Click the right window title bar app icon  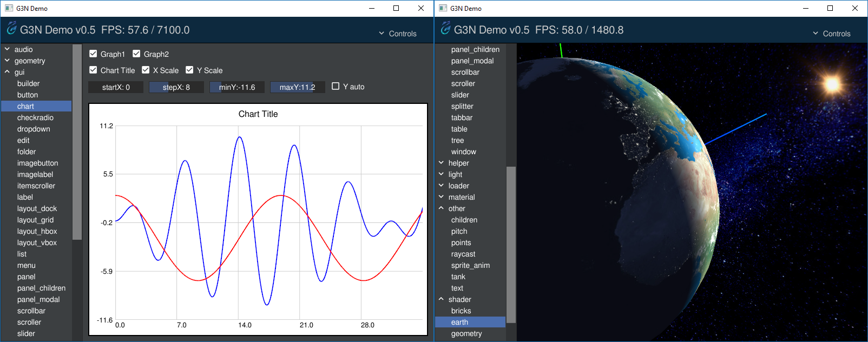pos(443,8)
